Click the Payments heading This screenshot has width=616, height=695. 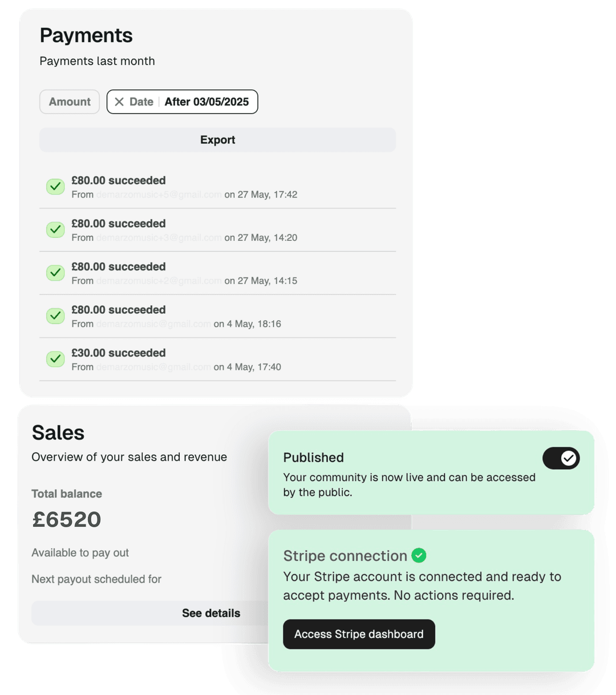point(86,36)
